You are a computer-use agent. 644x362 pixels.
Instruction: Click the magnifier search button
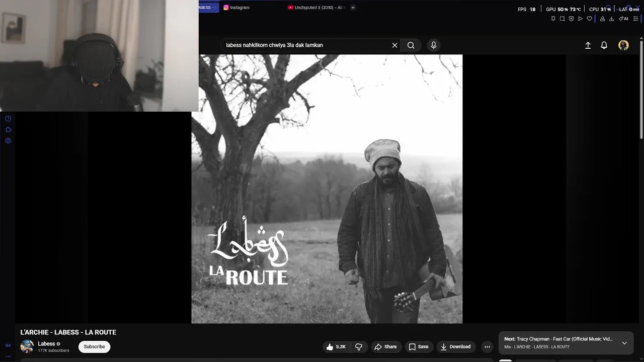(411, 45)
